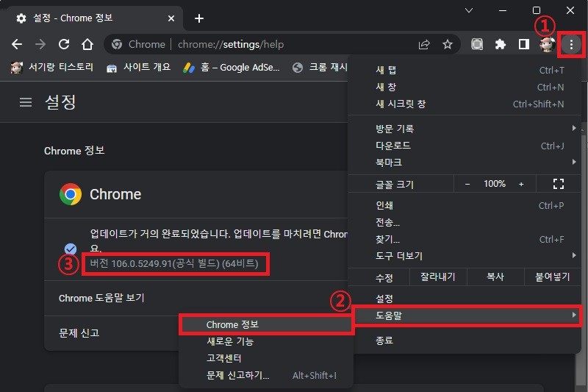Expand 도움말 submenu
588x392 pixels.
tap(465, 316)
